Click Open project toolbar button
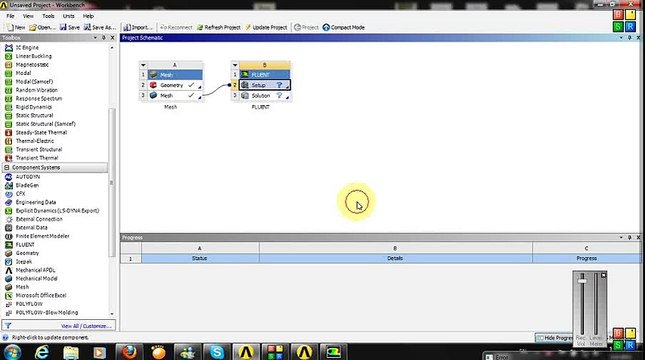 tap(42, 28)
